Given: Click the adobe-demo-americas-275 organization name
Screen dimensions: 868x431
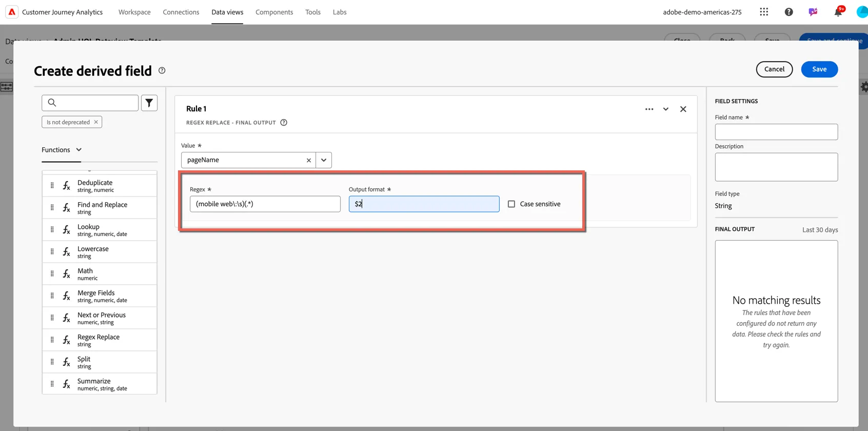Looking at the screenshot, I should (702, 12).
